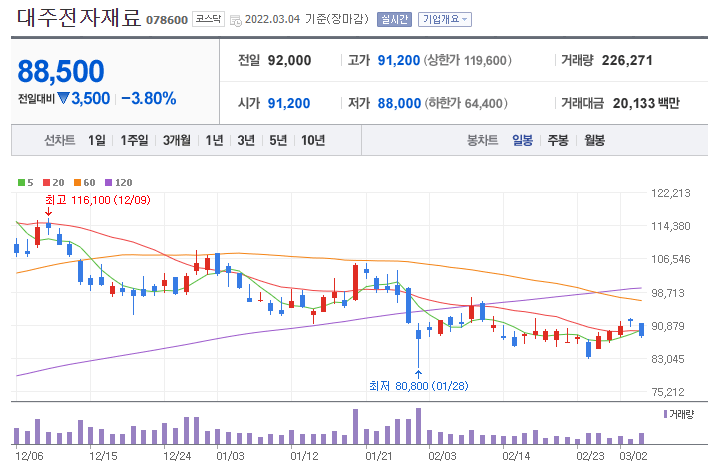
Task: Click the 75,212 price axis label
Action: [668, 392]
